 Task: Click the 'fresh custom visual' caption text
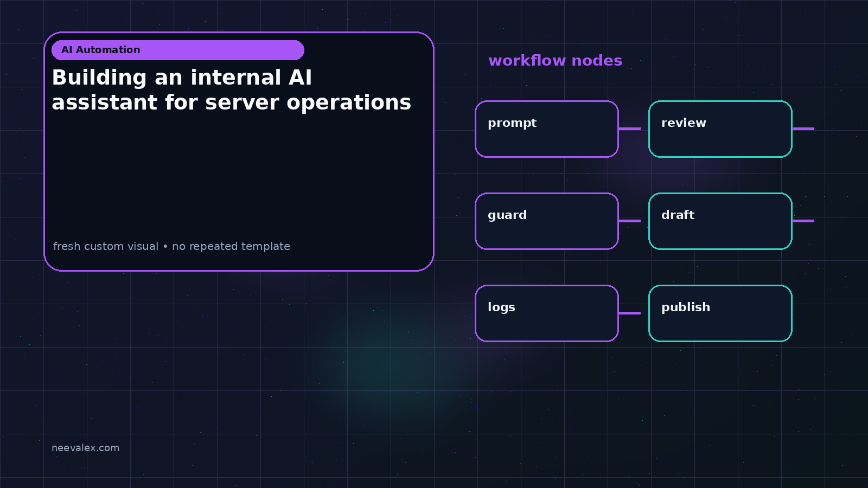pos(171,246)
